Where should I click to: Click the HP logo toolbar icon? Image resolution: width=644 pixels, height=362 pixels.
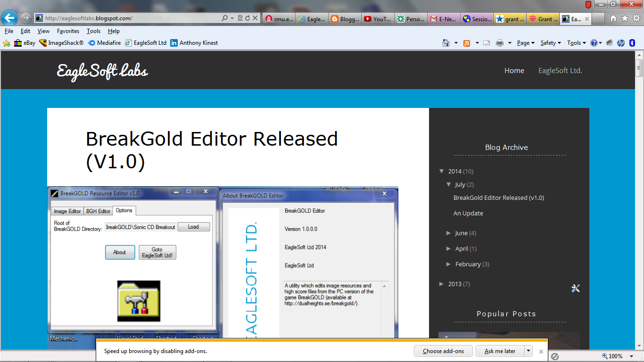621,43
